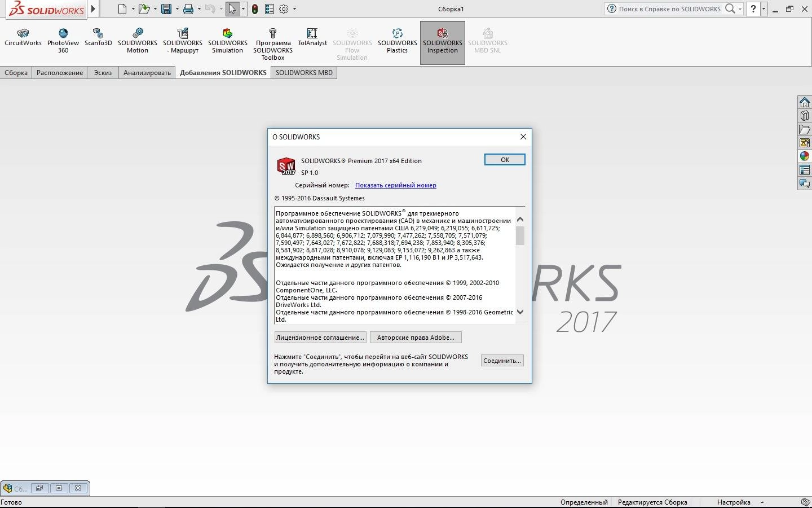
Task: Click Редактируется Сборка status text
Action: tap(652, 502)
